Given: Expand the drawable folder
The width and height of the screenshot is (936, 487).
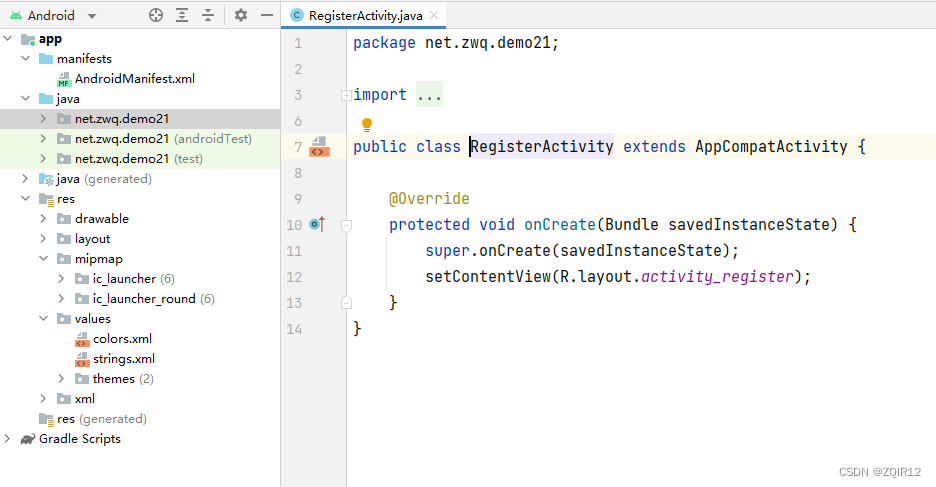Looking at the screenshot, I should [43, 218].
